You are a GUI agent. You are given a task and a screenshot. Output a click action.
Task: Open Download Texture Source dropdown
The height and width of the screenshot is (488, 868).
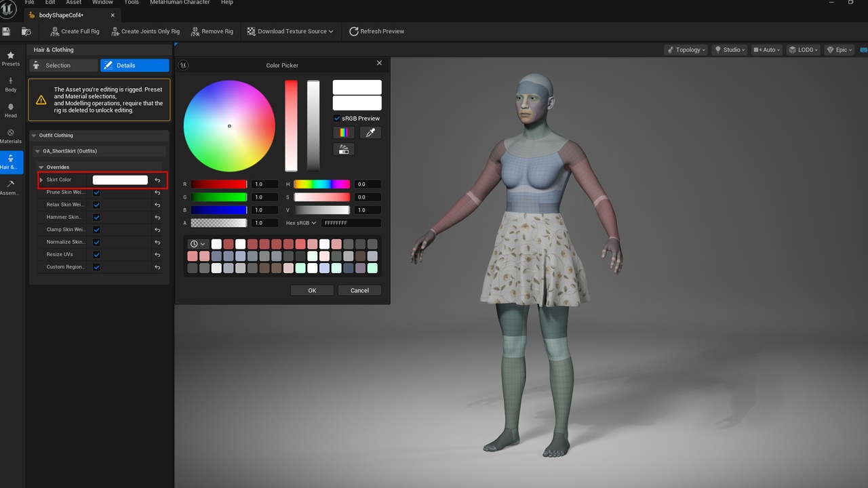tap(290, 31)
